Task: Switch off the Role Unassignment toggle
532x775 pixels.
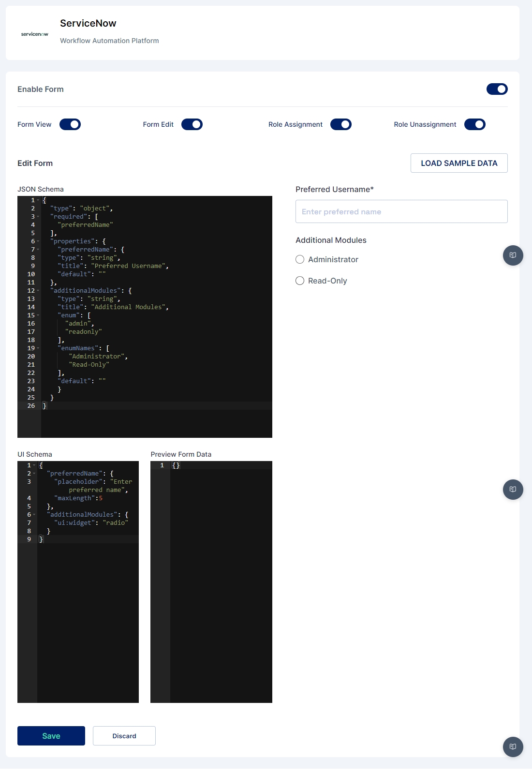Action: (x=474, y=124)
